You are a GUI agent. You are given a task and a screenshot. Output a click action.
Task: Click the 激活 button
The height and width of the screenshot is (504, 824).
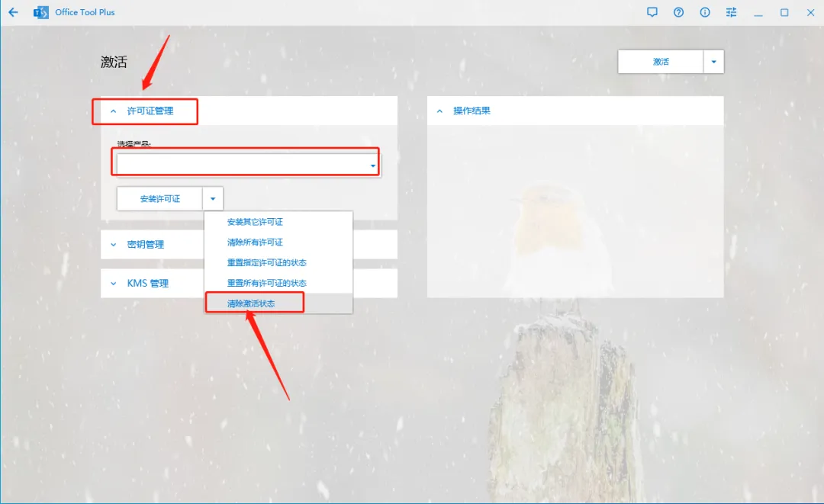(x=661, y=62)
